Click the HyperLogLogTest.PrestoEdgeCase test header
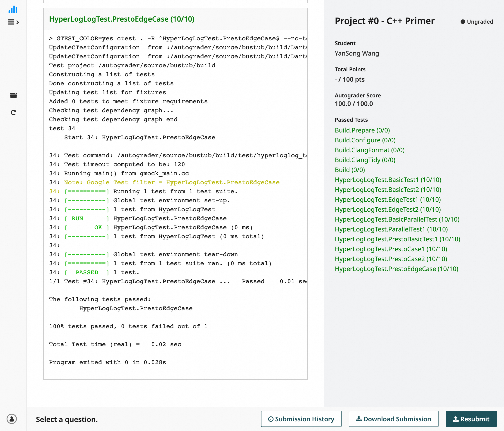This screenshot has width=504, height=431. 122,19
